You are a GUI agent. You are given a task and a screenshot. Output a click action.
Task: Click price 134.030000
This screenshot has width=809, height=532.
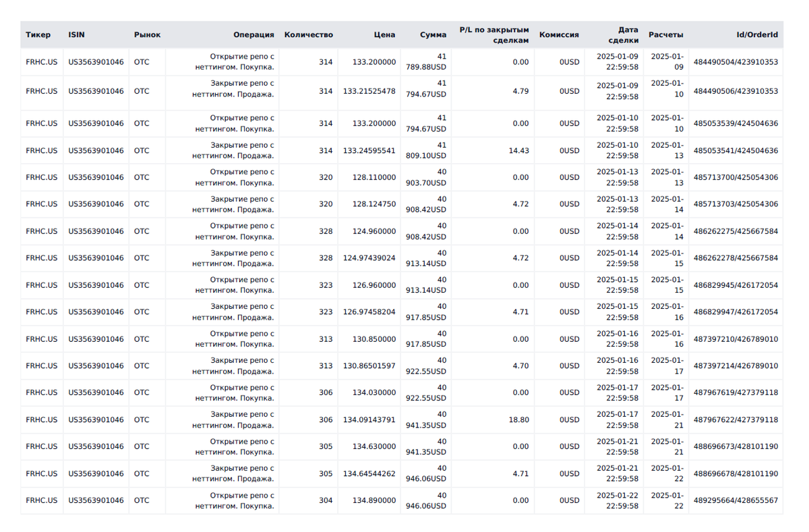(x=374, y=392)
